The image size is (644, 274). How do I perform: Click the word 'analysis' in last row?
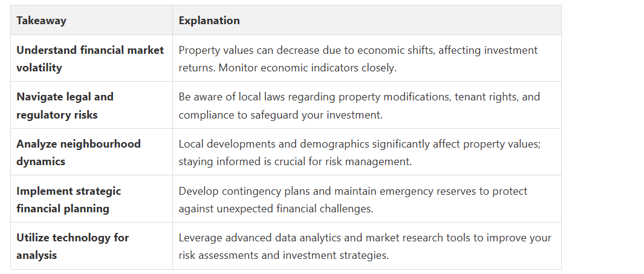tap(36, 255)
